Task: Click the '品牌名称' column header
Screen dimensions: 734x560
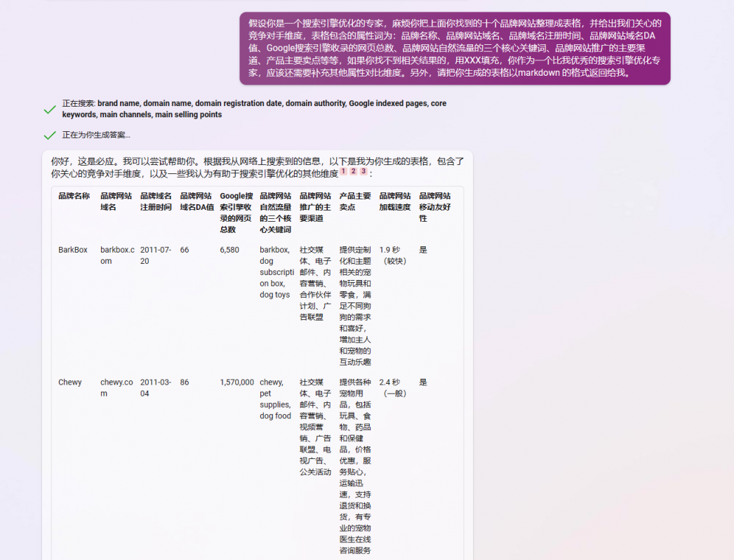Action: point(74,196)
